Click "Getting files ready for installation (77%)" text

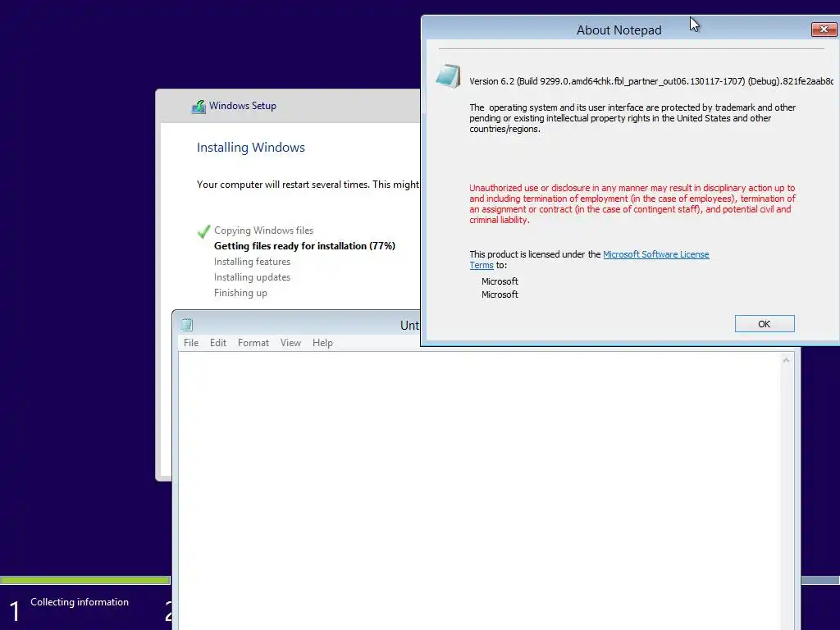(305, 246)
